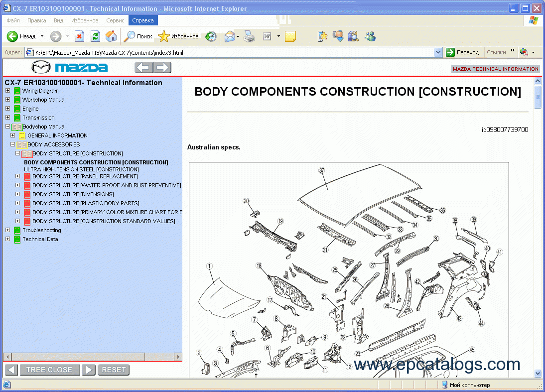Click the IE Refresh toolbar icon

[95, 36]
